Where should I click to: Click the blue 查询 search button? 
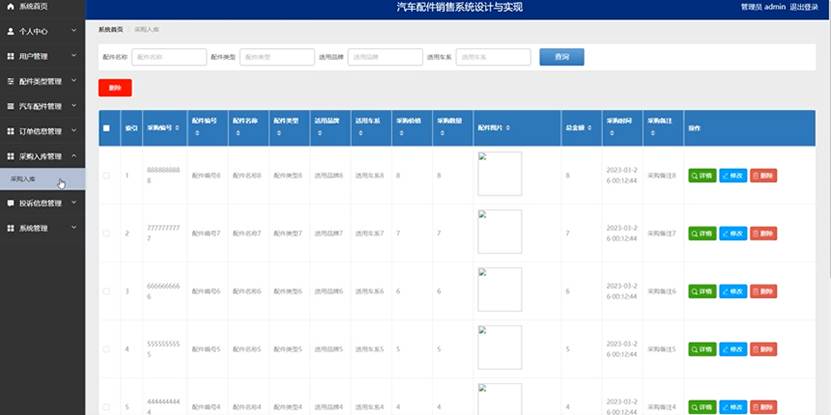562,57
